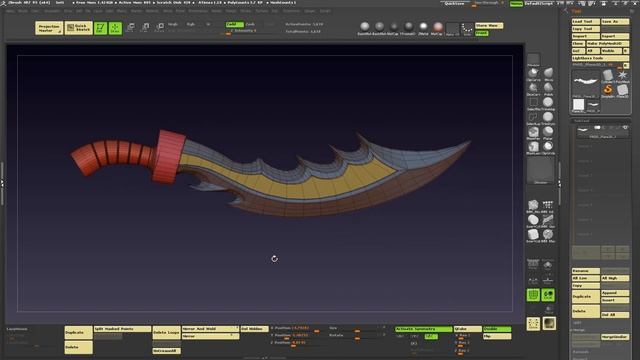Viewport: 640px width, 360px height.
Task: Open the Projection Master panel
Action: click(x=49, y=28)
